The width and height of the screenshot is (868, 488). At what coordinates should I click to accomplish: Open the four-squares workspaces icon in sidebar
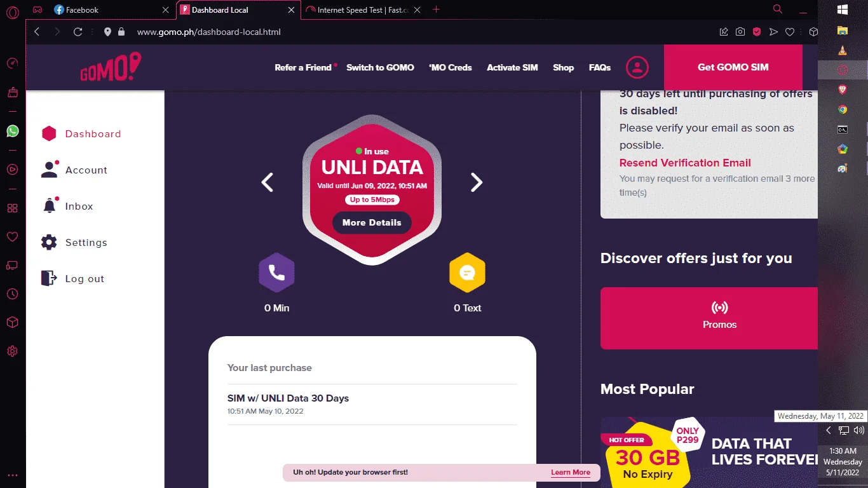coord(12,208)
